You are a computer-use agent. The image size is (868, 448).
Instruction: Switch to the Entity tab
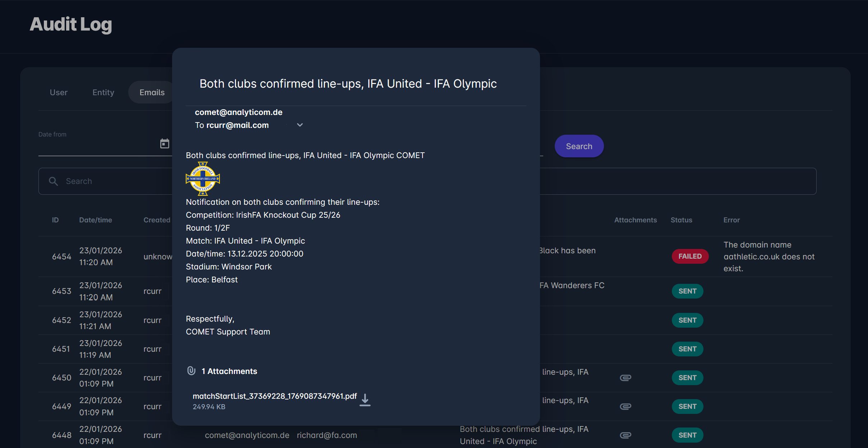[103, 92]
